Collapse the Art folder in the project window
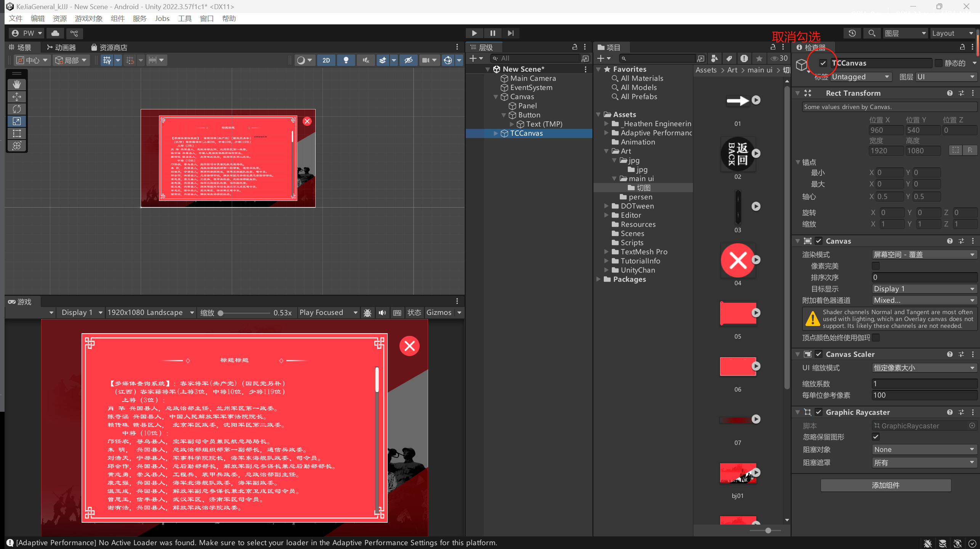The image size is (980, 549). coord(607,151)
